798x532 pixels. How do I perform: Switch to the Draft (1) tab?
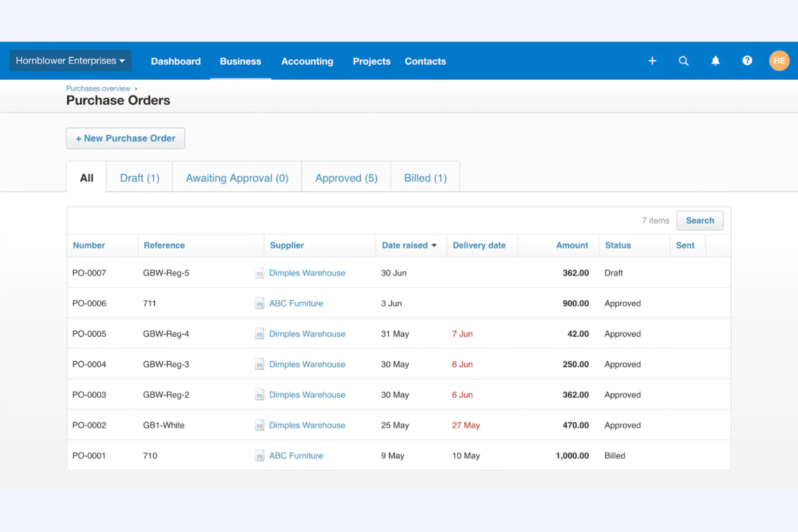pyautogui.click(x=139, y=177)
